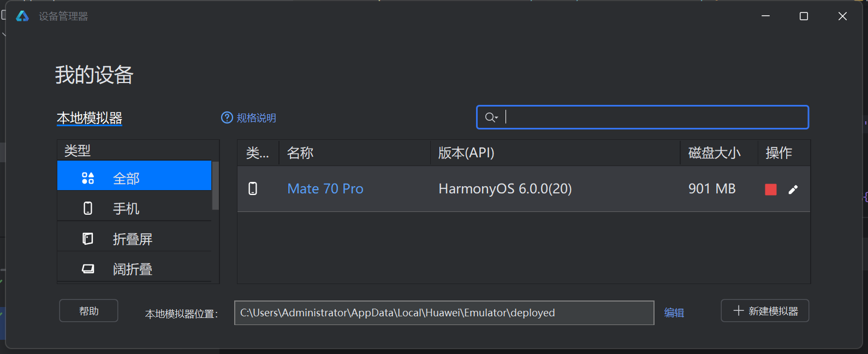Open the Mate 70 Pro device link
This screenshot has width=868, height=354.
[x=325, y=189]
